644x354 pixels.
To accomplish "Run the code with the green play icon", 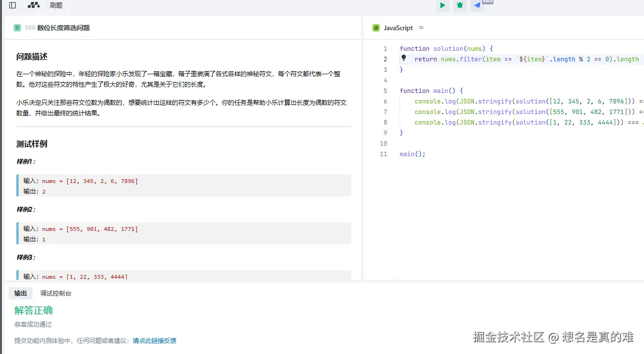I will pos(442,6).
